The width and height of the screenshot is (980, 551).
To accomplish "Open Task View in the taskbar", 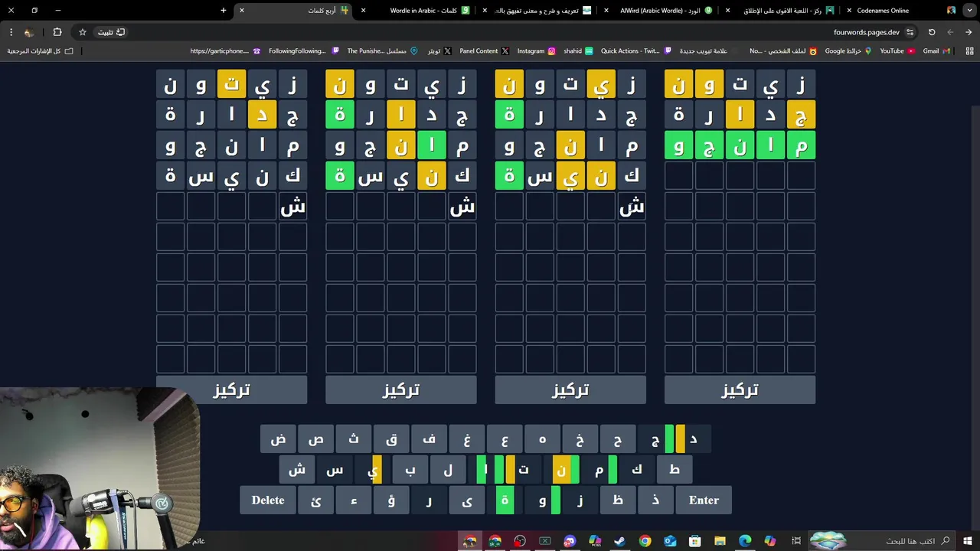I will click(797, 541).
